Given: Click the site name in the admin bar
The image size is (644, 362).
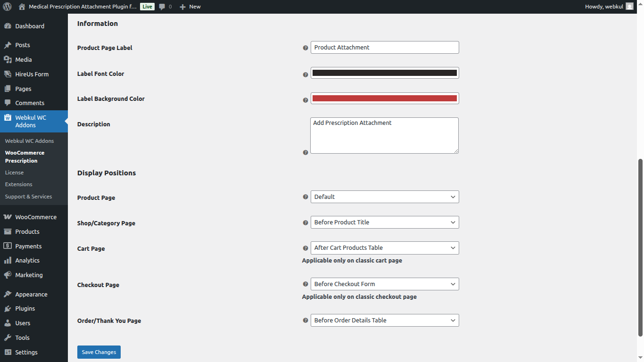Looking at the screenshot, I should pyautogui.click(x=83, y=7).
